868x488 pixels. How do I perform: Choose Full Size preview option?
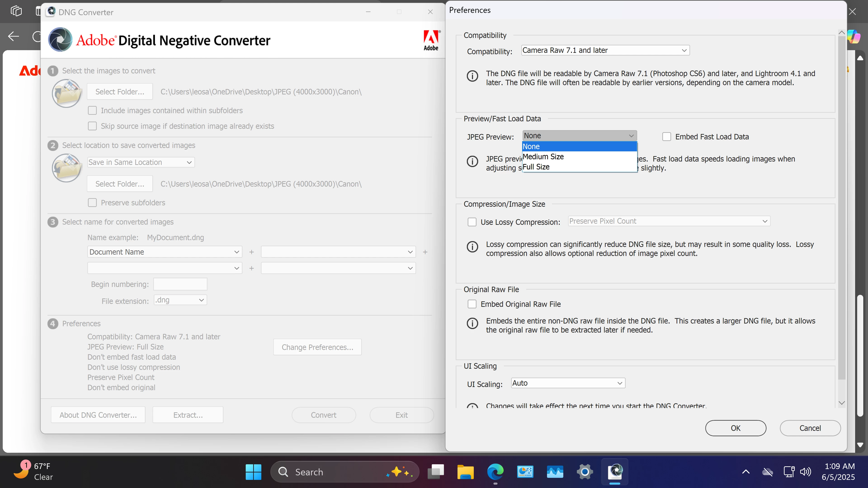click(536, 167)
